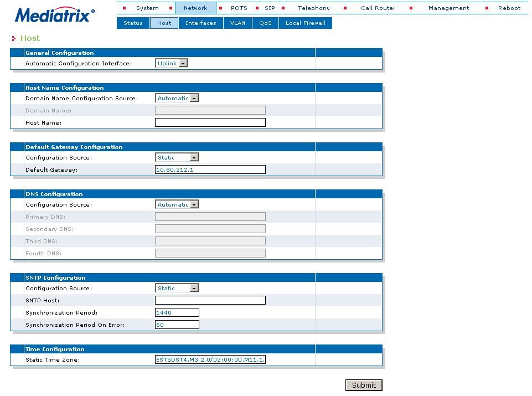Click the Static Time Zone label
The height and width of the screenshot is (396, 532).
coord(53,359)
